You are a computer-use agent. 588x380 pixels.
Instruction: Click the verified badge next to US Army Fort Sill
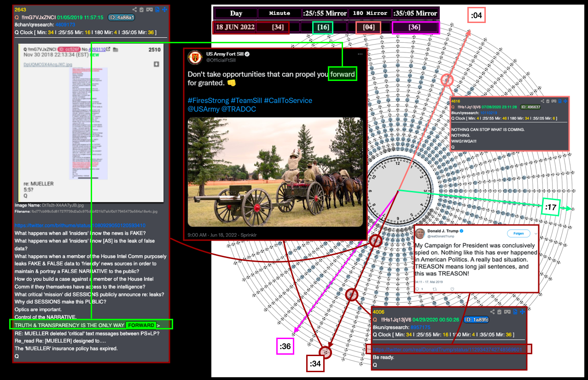[x=247, y=54]
